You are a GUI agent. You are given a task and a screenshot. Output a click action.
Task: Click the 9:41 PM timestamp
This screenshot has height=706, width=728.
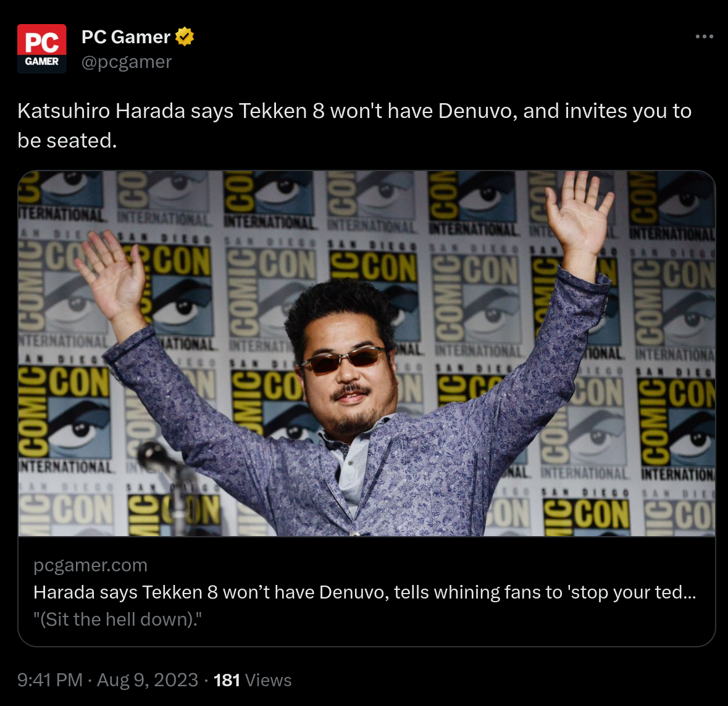coord(49,680)
